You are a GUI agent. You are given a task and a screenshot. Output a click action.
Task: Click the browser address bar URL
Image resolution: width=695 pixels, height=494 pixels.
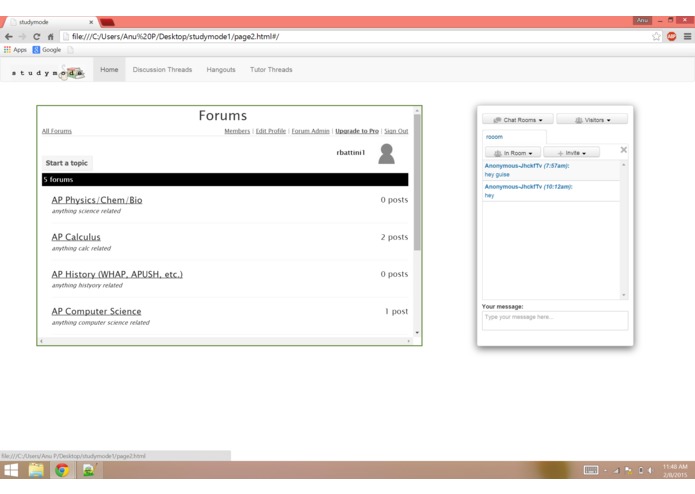[x=176, y=37]
